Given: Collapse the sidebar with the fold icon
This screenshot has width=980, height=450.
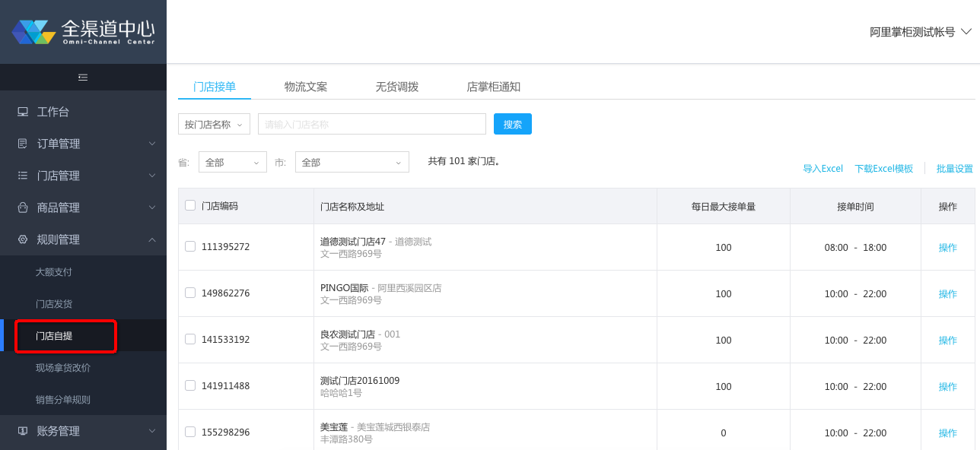Looking at the screenshot, I should click(x=83, y=77).
